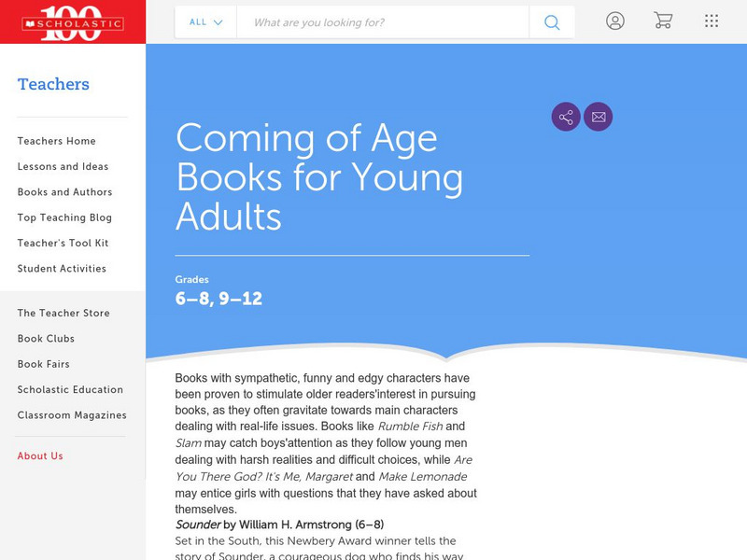The height and width of the screenshot is (560, 747).
Task: Open Book Fairs link
Action: click(44, 364)
